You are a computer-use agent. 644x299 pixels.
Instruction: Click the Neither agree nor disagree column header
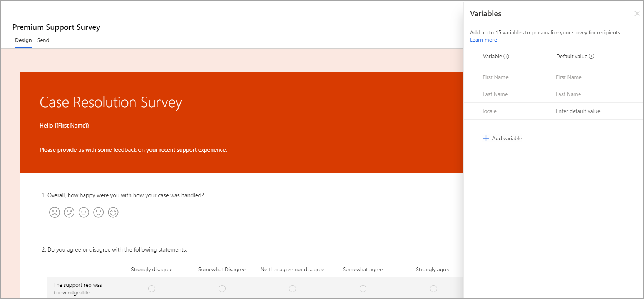tap(292, 269)
